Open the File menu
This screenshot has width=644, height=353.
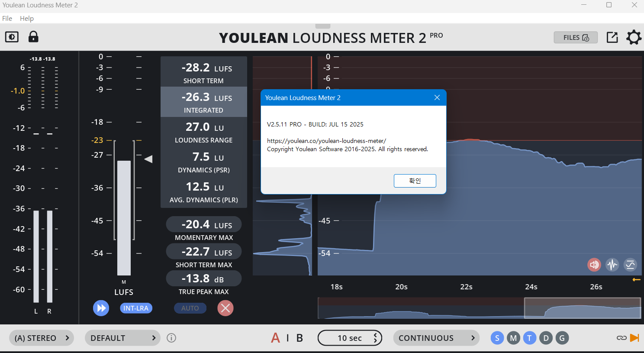tap(7, 18)
